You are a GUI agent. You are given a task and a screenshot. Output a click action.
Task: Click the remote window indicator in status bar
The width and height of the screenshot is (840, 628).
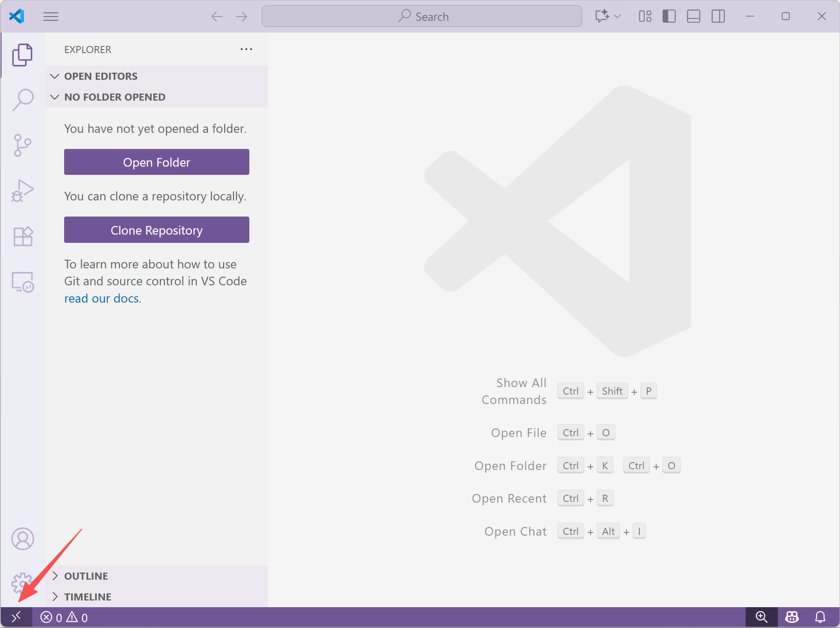pos(16,617)
